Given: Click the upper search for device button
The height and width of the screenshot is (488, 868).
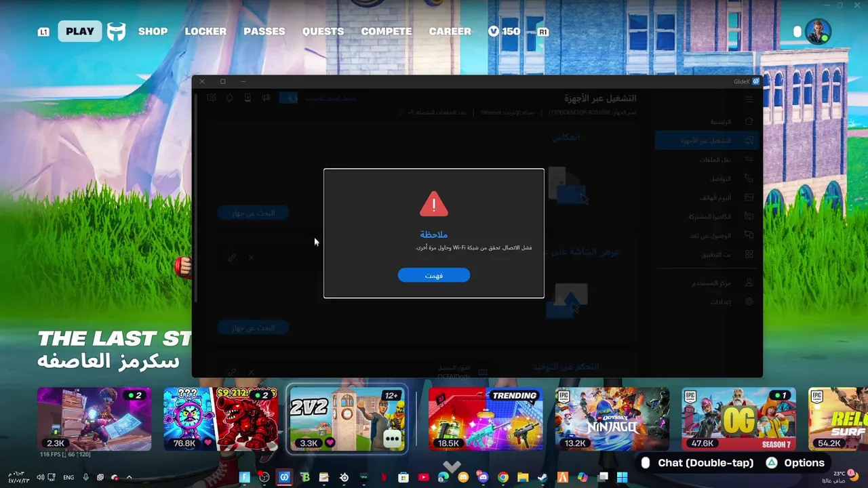Looking at the screenshot, I should pos(253,213).
